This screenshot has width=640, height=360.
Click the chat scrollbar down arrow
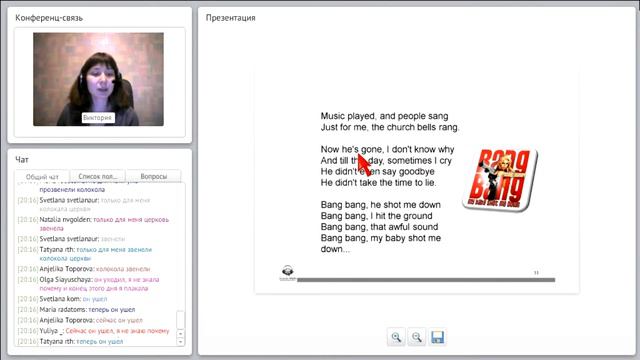click(x=180, y=342)
